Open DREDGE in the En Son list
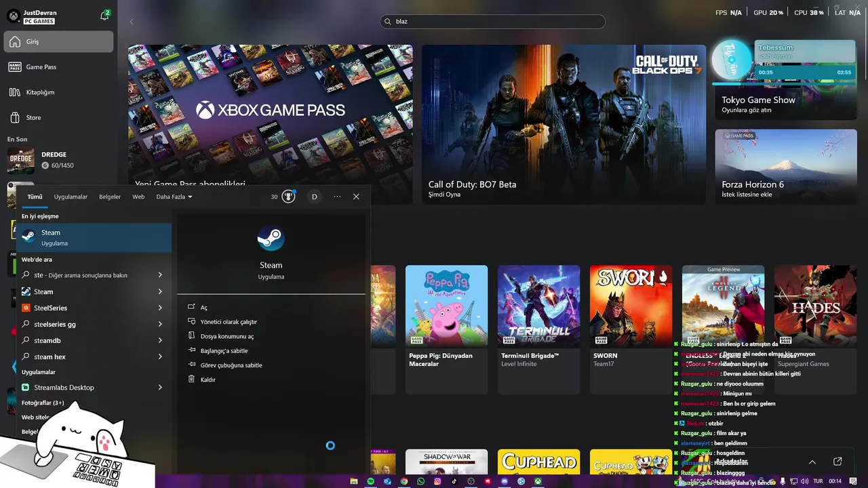868x488 pixels. click(58, 160)
